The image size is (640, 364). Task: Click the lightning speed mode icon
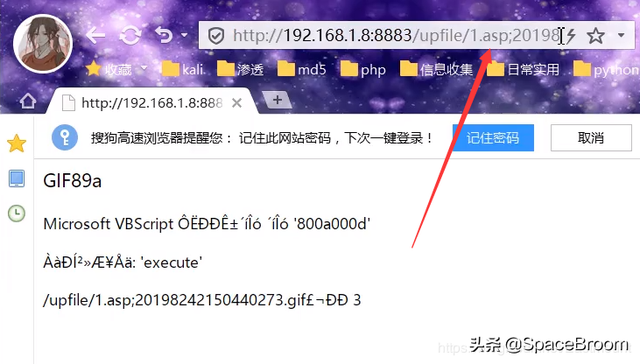click(571, 36)
